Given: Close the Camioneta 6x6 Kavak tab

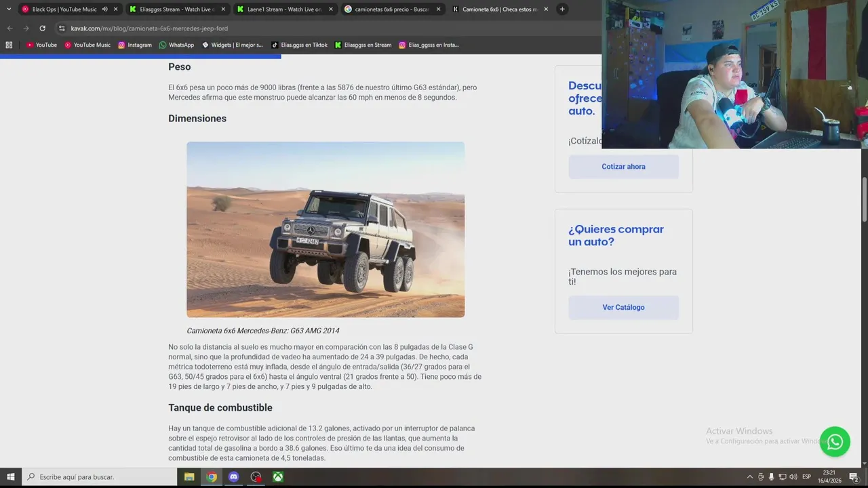Looking at the screenshot, I should [546, 9].
